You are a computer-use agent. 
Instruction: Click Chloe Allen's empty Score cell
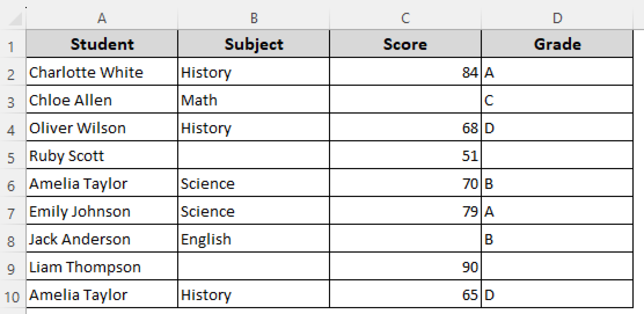click(405, 100)
